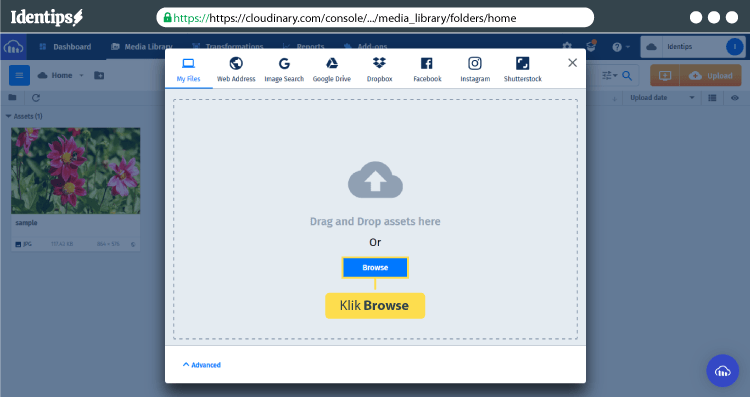Pick the Dropbox upload source
Image resolution: width=750 pixels, height=397 pixels.
379,69
